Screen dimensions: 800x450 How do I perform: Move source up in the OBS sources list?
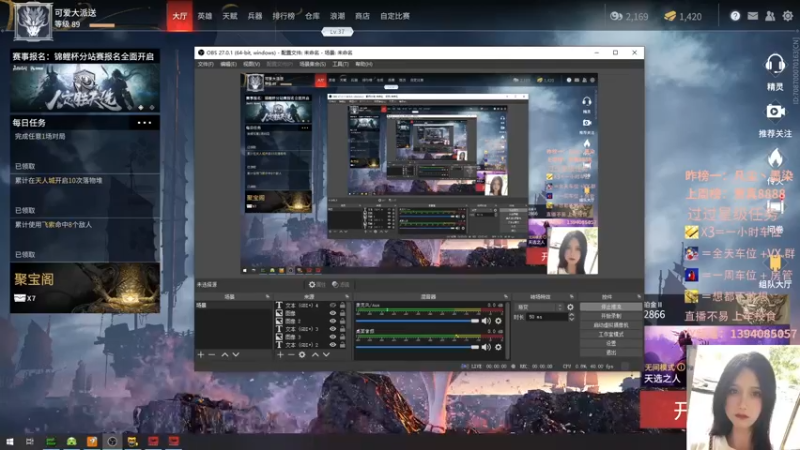pyautogui.click(x=315, y=355)
